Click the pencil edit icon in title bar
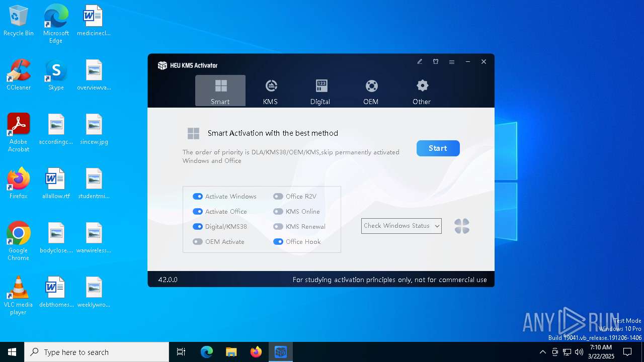The image size is (644, 362). (420, 62)
